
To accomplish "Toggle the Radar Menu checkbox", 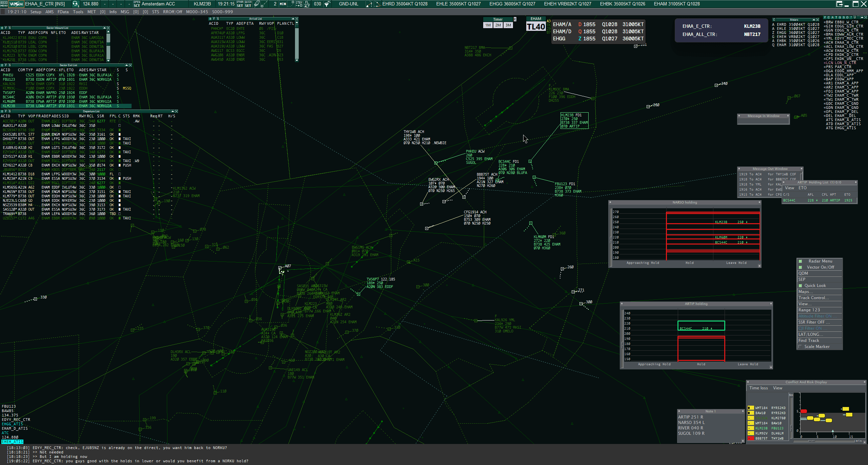I will point(801,261).
